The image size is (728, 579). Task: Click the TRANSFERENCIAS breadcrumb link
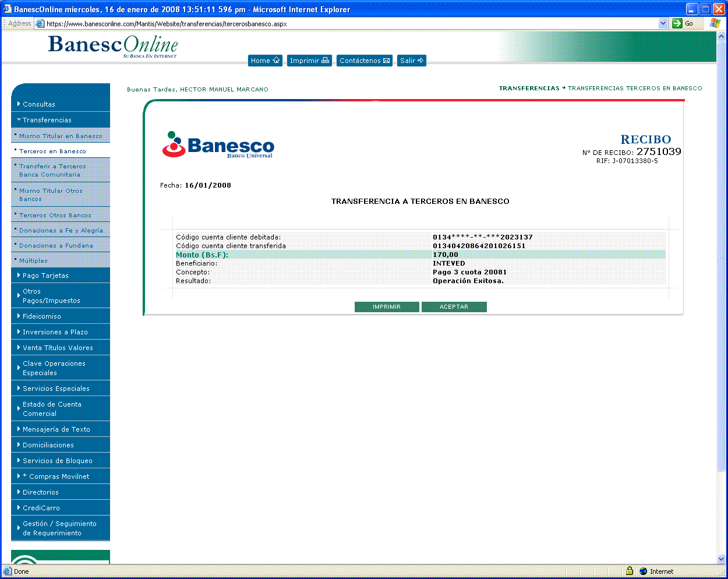(529, 89)
